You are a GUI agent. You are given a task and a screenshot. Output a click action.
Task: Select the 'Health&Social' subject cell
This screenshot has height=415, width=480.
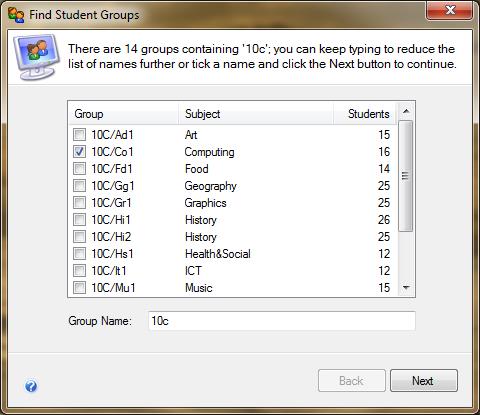(218, 254)
